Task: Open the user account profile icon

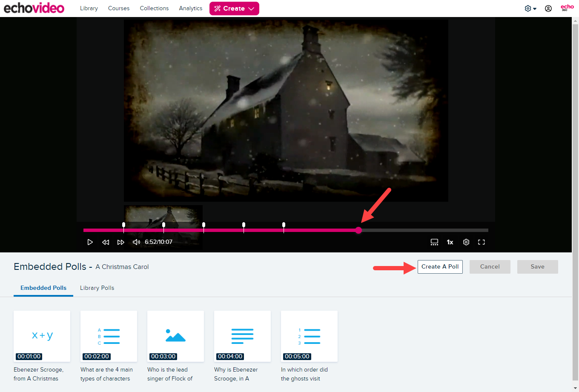Action: click(548, 9)
